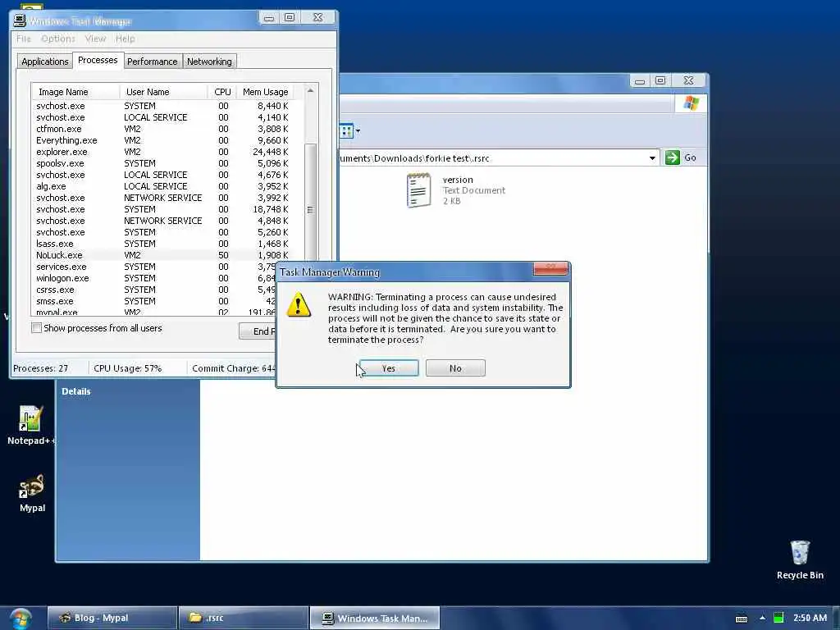Open the Options menu in Task Manager
The width and height of the screenshot is (840, 630).
(58, 39)
